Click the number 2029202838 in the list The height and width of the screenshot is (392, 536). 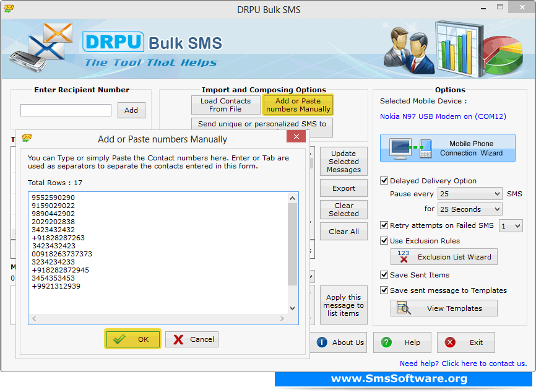coord(53,222)
